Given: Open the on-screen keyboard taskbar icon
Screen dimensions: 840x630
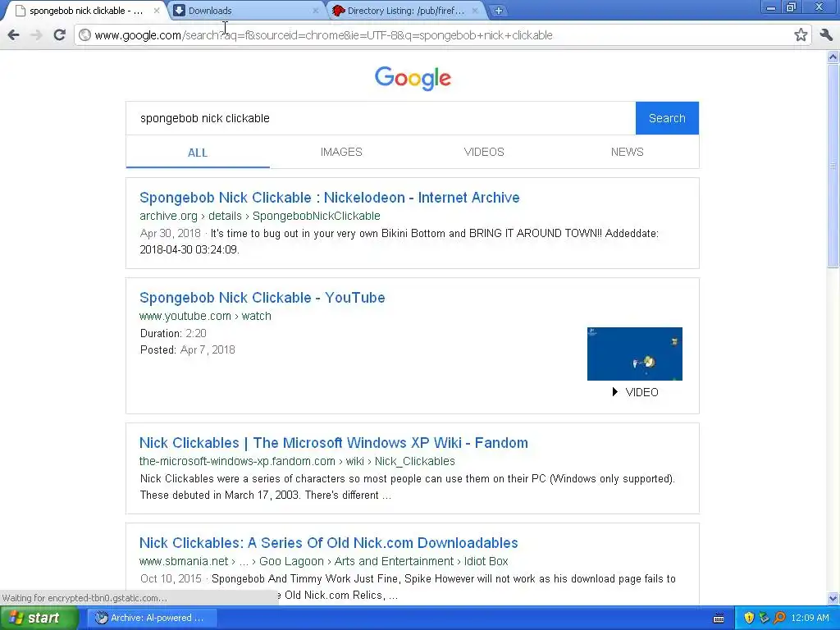Looking at the screenshot, I should tap(719, 619).
